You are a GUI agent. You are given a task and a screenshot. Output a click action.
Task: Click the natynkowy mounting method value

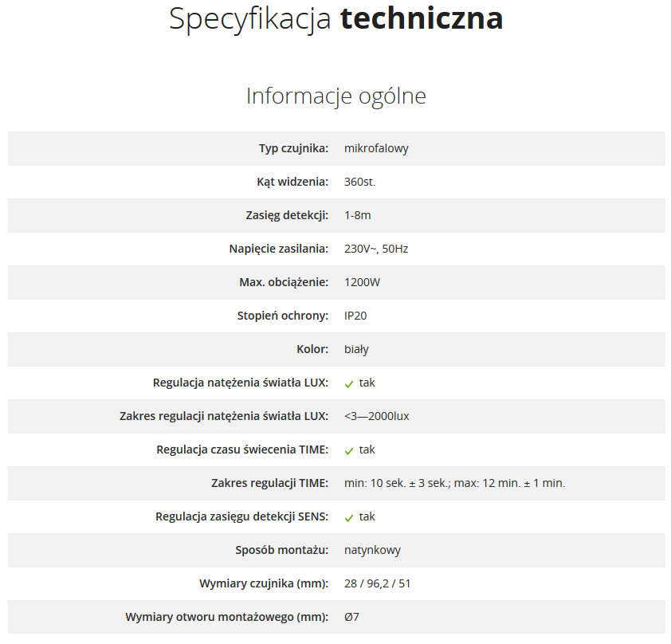372,550
